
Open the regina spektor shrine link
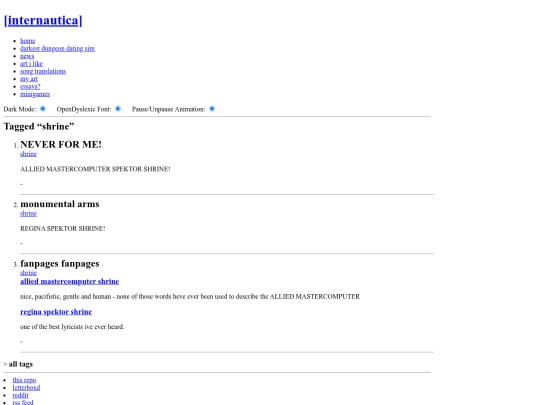[56, 312]
